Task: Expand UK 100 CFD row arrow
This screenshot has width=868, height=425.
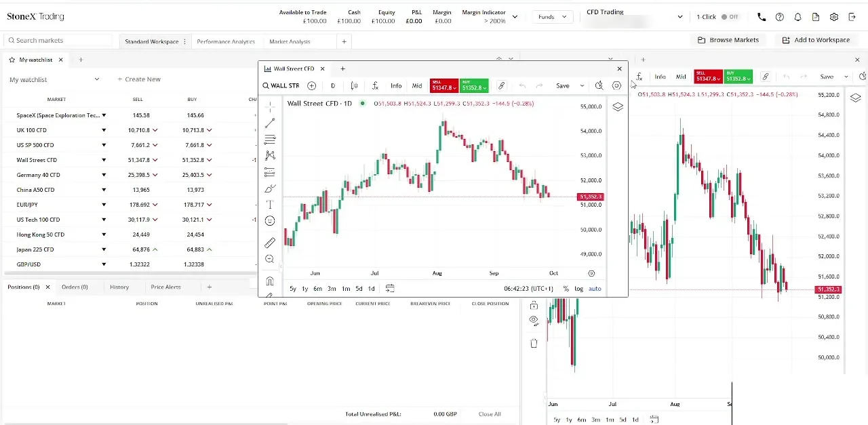Action: tap(104, 130)
